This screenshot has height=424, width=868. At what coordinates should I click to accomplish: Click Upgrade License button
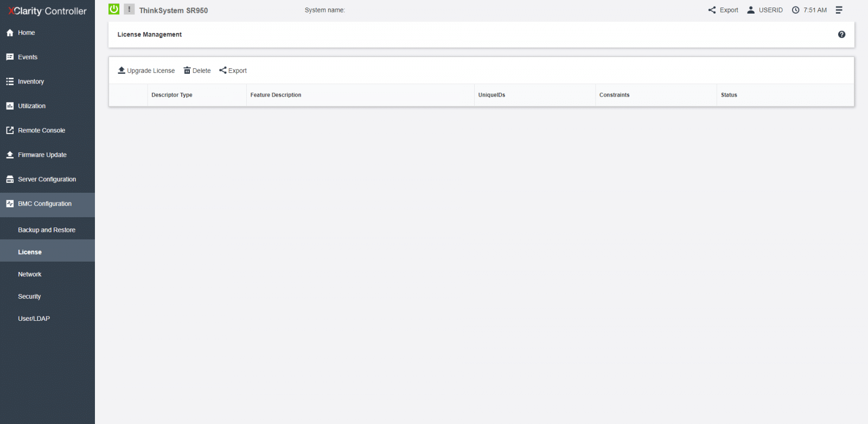coord(146,71)
